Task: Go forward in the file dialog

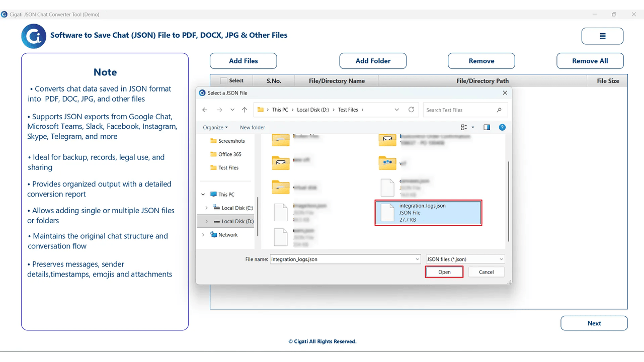Action: [219, 110]
